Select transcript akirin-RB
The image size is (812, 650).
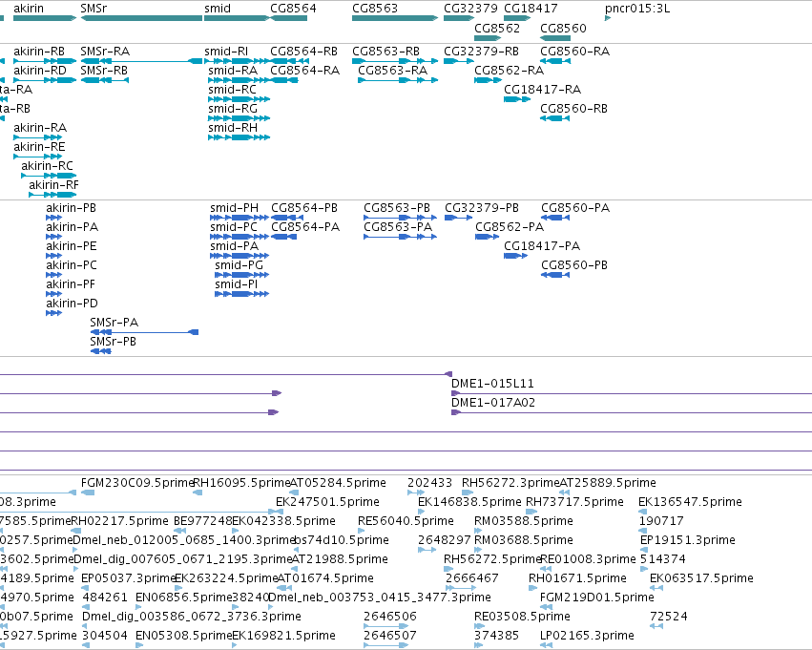(39, 52)
